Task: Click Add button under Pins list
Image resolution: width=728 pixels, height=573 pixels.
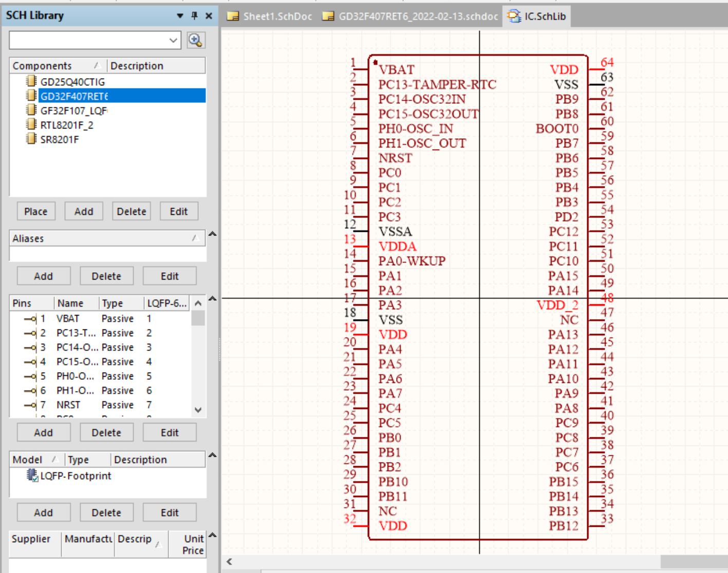Action: pyautogui.click(x=44, y=433)
